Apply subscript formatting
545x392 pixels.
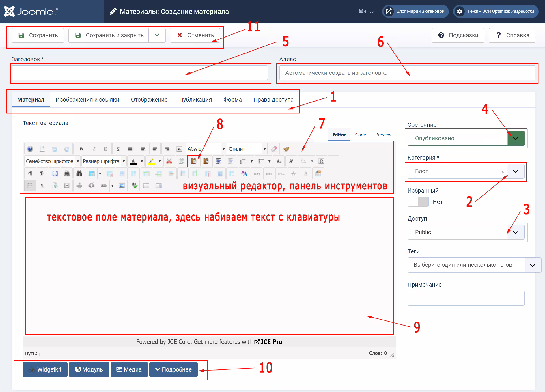coord(279,161)
